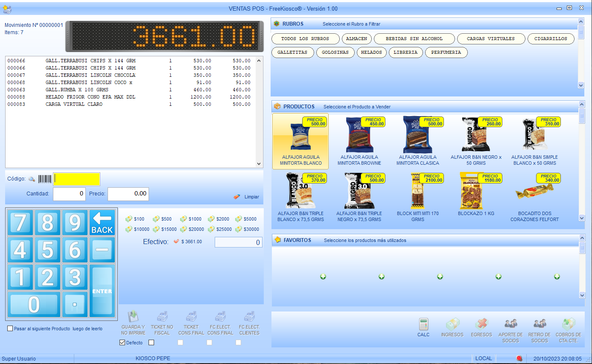Screen dimensions: 592x364
Task: Filter products by Helados
Action: click(371, 52)
